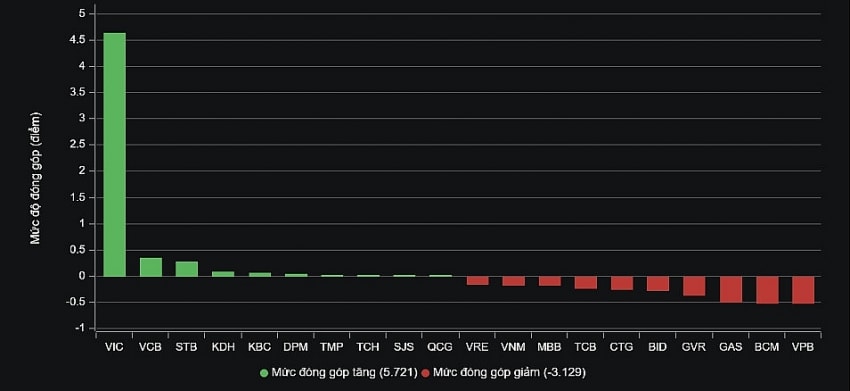Click the 'Mức đóng góp giảm (-3.129)' legend label
The width and height of the screenshot is (850, 391).
coord(510,373)
